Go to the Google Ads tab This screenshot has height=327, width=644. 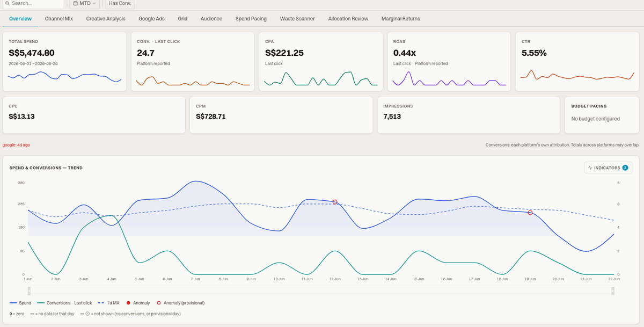pos(151,19)
